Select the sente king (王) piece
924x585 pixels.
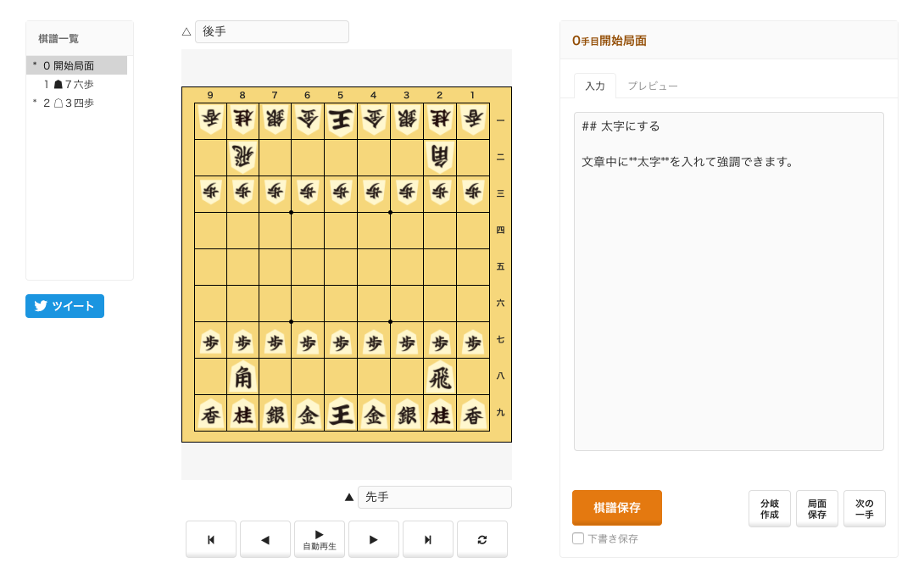(341, 414)
